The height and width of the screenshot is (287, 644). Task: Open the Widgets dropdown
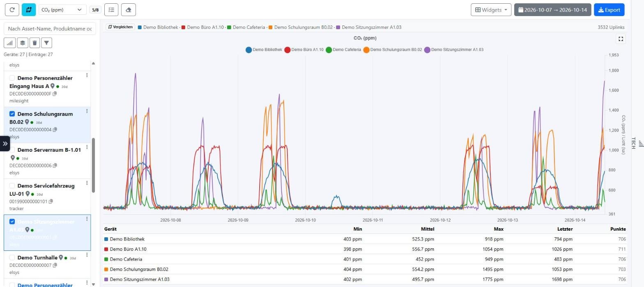(x=491, y=10)
